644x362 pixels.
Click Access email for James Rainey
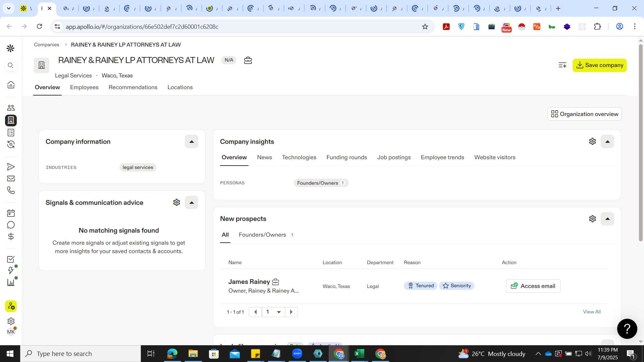tap(533, 286)
